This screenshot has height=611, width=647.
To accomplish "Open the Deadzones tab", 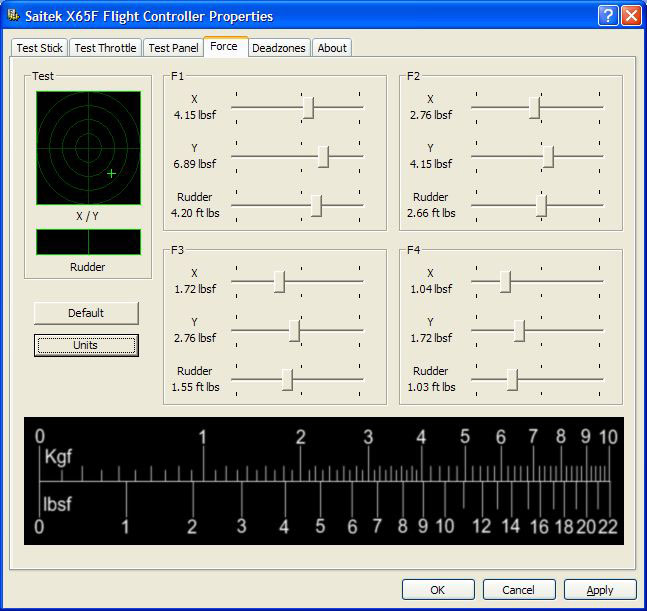I will 279,48.
